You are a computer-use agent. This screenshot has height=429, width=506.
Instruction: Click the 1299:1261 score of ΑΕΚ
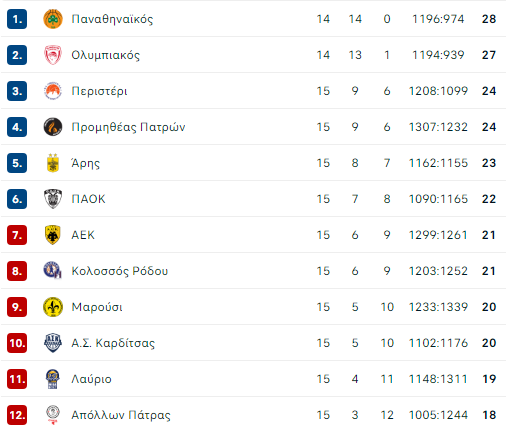tap(438, 235)
